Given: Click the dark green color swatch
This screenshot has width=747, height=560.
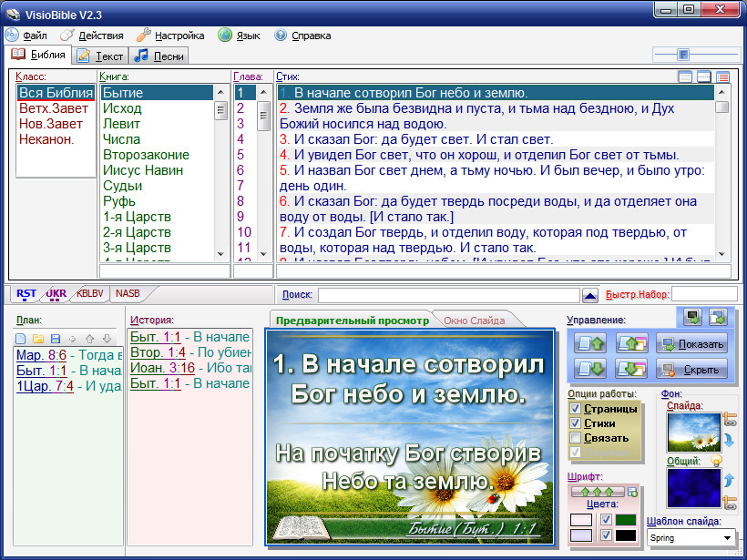Looking at the screenshot, I should (x=625, y=520).
